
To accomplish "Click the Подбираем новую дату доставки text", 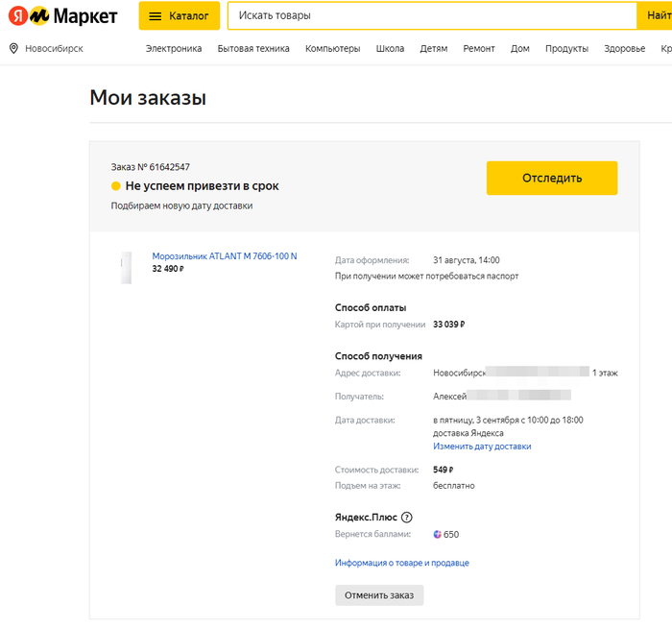I will [181, 205].
